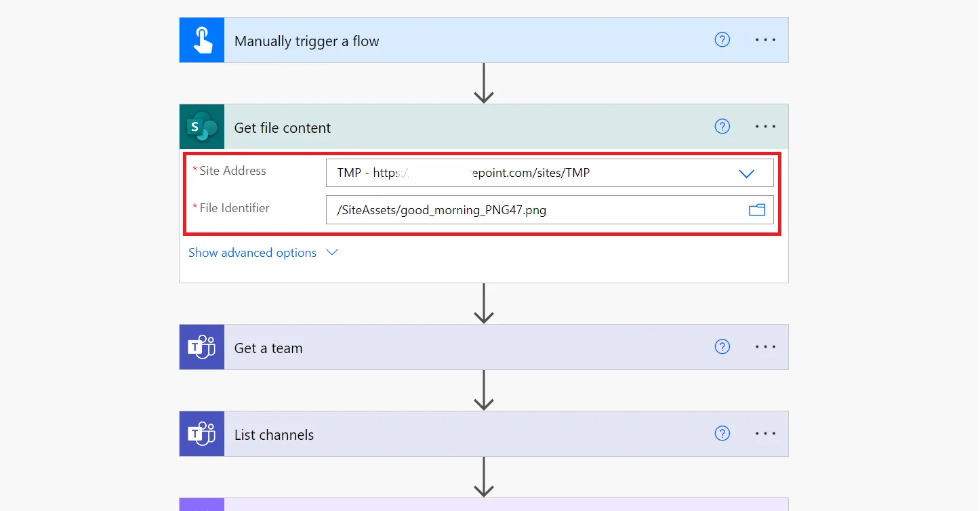Open the ellipsis menu for List channels
980x511 pixels.
click(765, 434)
